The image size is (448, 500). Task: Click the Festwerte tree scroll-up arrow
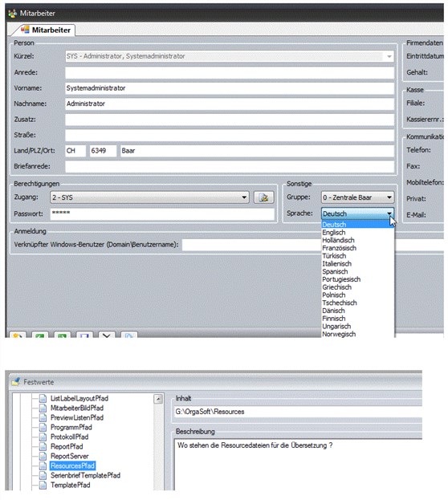(x=158, y=399)
